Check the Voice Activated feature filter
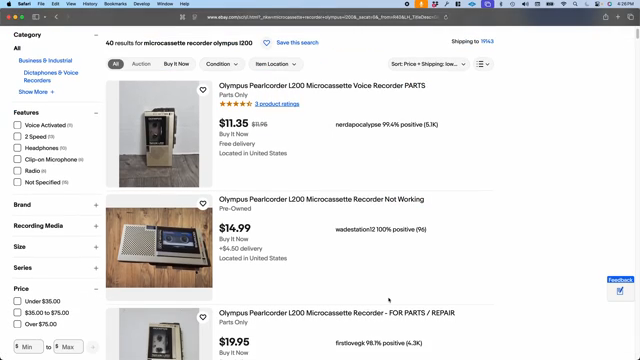 point(17,125)
